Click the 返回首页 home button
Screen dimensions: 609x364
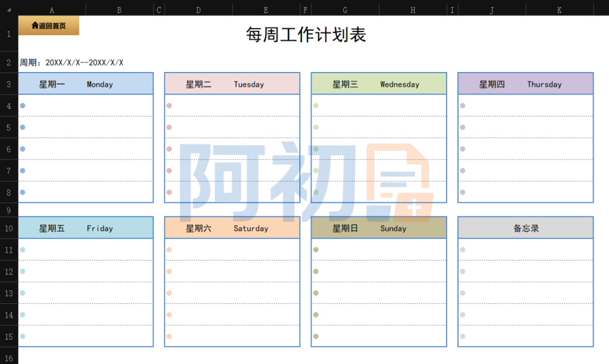(49, 26)
